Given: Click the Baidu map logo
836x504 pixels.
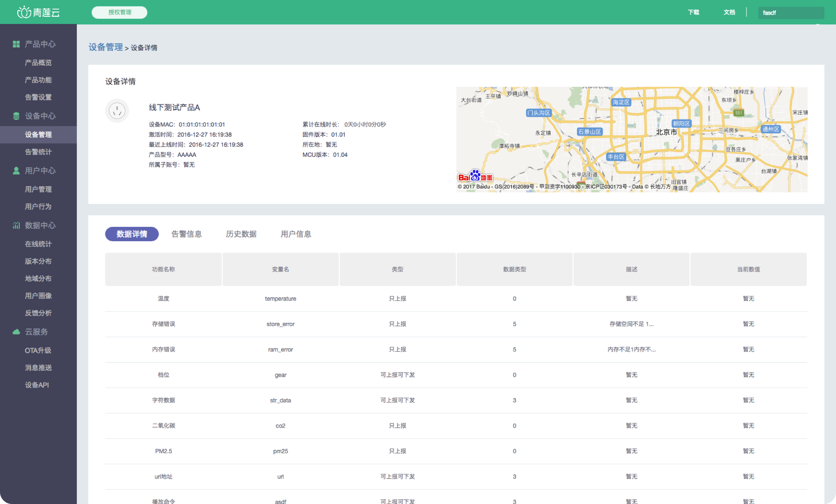Looking at the screenshot, I should [x=475, y=176].
